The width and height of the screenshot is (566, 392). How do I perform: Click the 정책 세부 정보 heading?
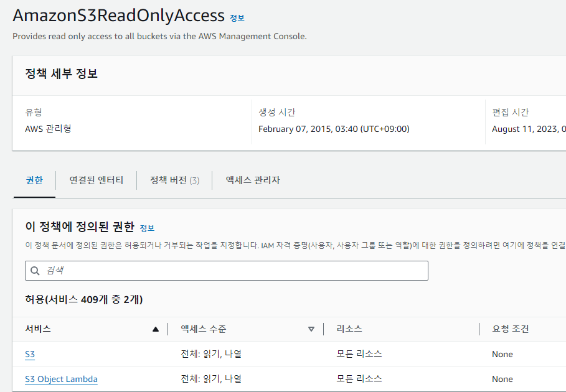[x=62, y=73]
